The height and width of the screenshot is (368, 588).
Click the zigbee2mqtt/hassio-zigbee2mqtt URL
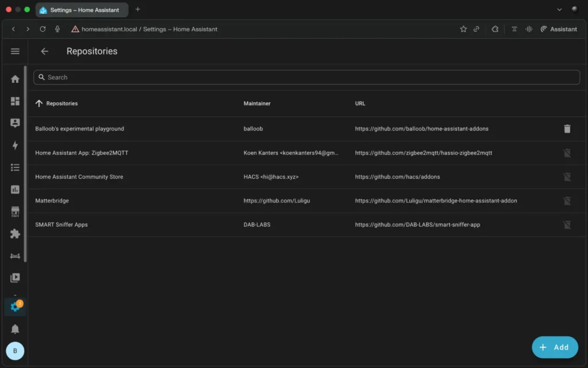[423, 153]
